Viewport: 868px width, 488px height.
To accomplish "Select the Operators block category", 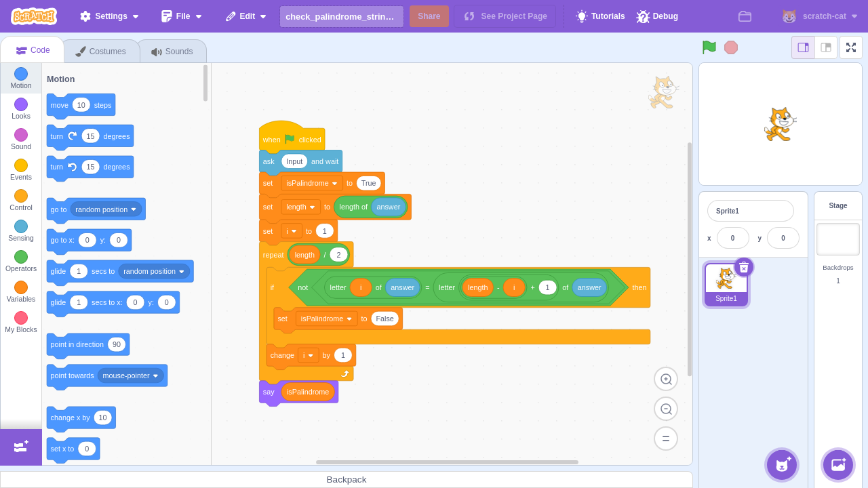I will (21, 261).
